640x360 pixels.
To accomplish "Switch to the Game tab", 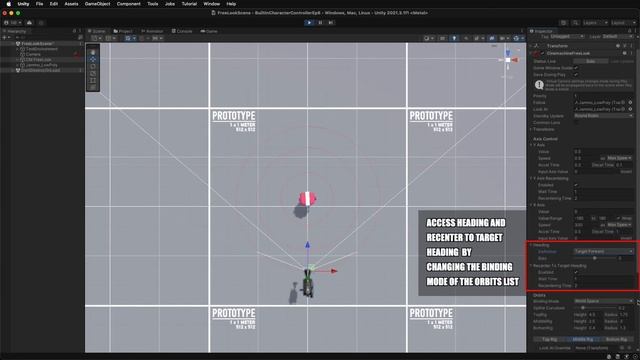I will pyautogui.click(x=209, y=31).
